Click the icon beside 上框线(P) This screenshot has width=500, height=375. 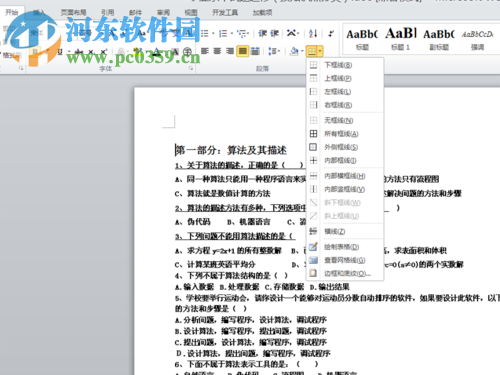(x=313, y=78)
